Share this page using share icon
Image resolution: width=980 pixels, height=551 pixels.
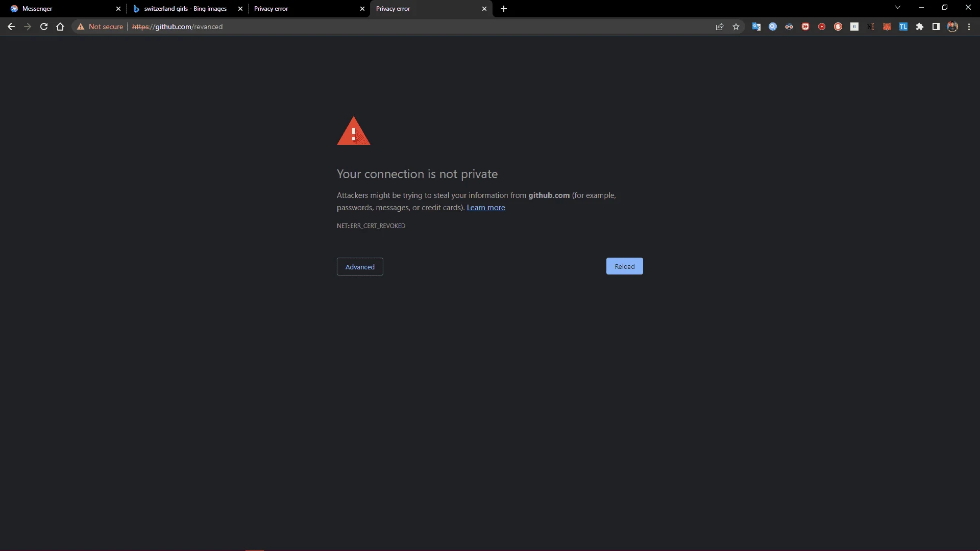(x=720, y=27)
